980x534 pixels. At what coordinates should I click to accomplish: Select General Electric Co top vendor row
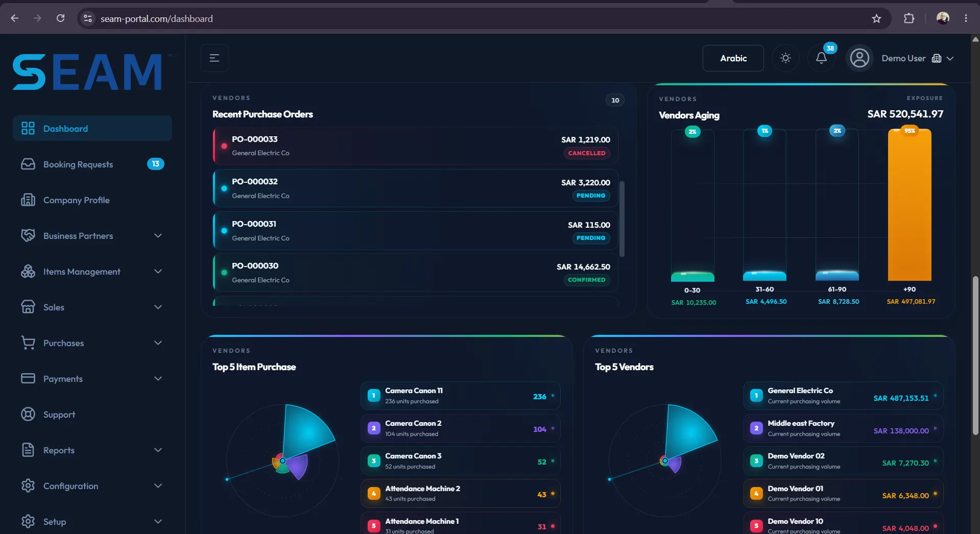tap(843, 396)
